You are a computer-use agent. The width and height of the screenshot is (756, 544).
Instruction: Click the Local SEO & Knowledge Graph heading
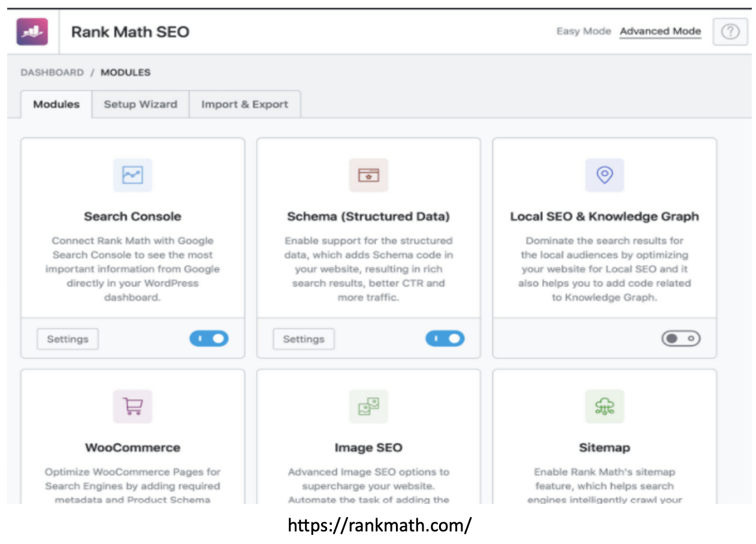click(604, 216)
